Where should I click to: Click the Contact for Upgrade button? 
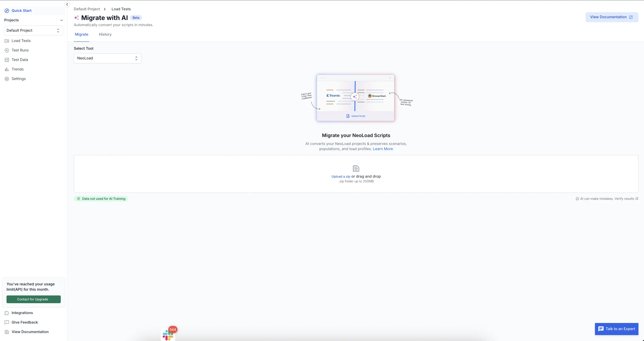[x=33, y=299]
